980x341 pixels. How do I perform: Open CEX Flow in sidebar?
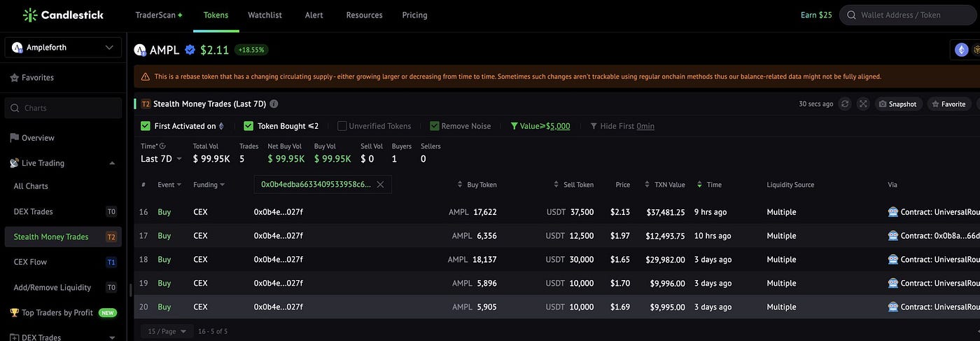tap(63, 262)
